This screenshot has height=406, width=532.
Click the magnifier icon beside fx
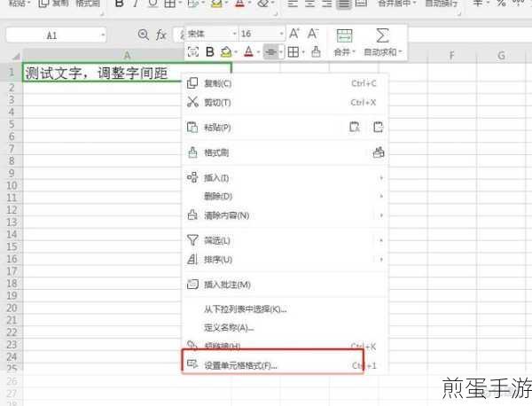click(x=144, y=35)
